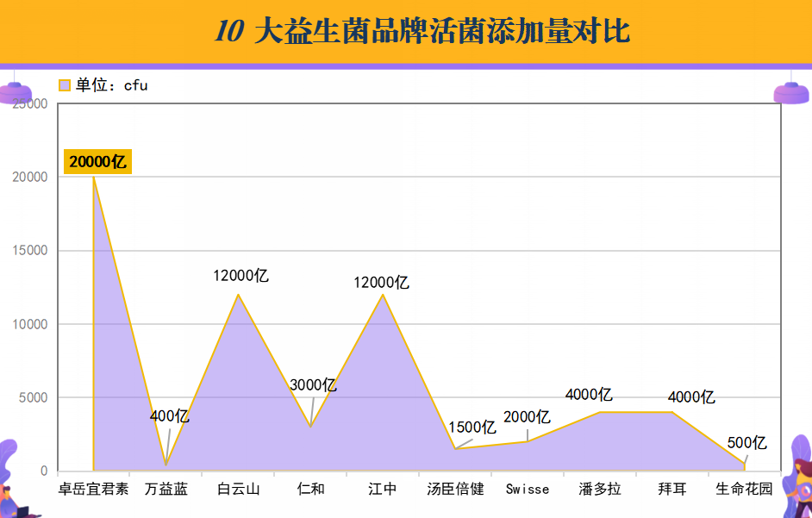
Task: Click the 12000亿 label above 江中
Action: [x=381, y=282]
